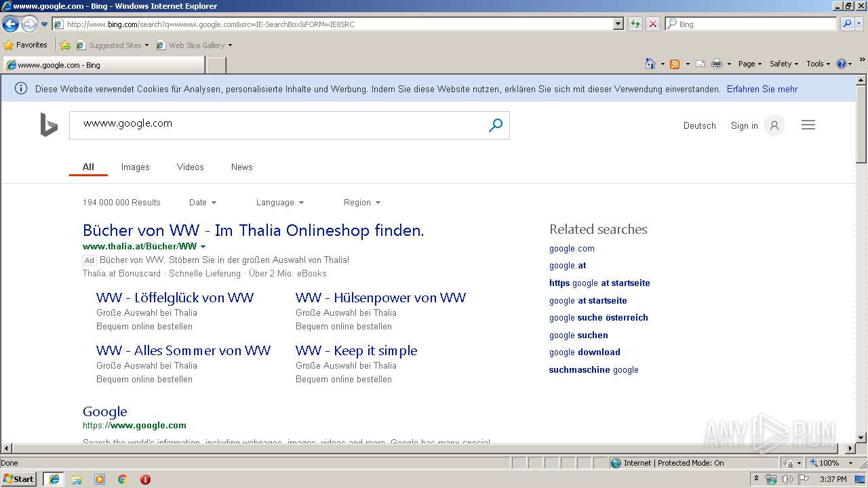
Task: Click the IE search magnifier button
Action: tap(846, 24)
